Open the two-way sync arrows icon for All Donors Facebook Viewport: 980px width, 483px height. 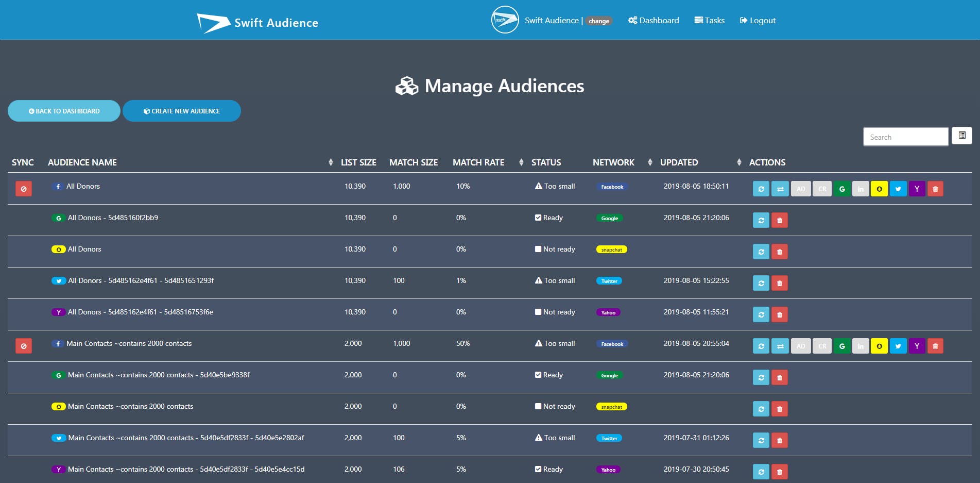780,189
